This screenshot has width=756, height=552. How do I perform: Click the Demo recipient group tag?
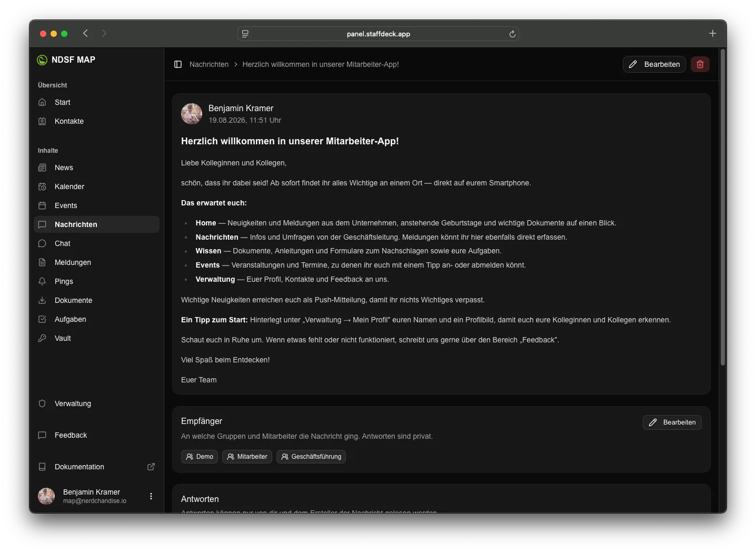point(200,457)
